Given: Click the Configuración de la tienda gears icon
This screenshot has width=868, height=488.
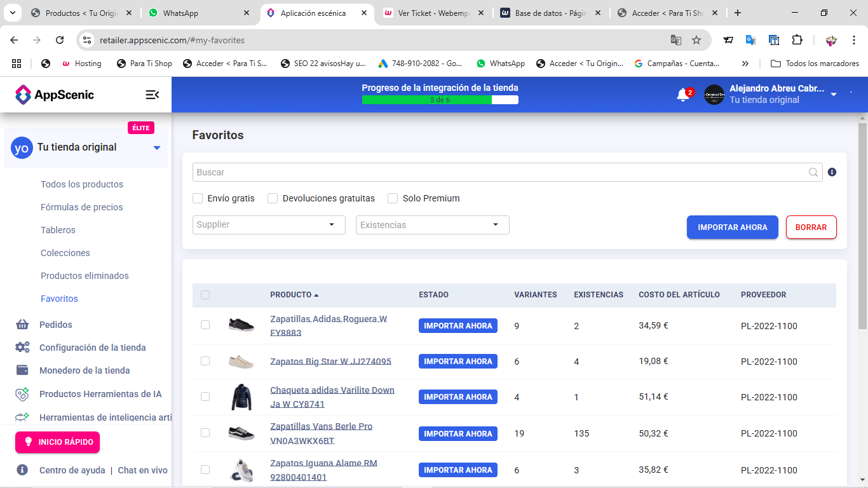Looking at the screenshot, I should pyautogui.click(x=22, y=348).
